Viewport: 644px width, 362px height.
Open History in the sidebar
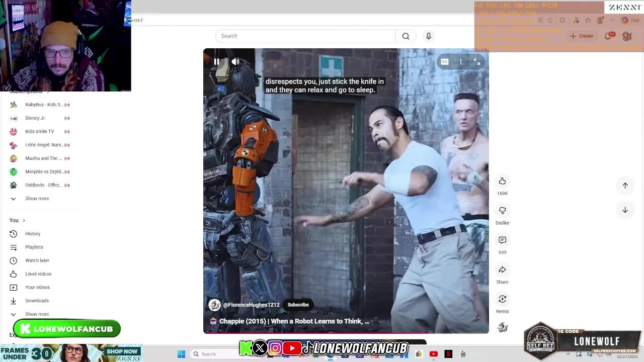pyautogui.click(x=33, y=234)
